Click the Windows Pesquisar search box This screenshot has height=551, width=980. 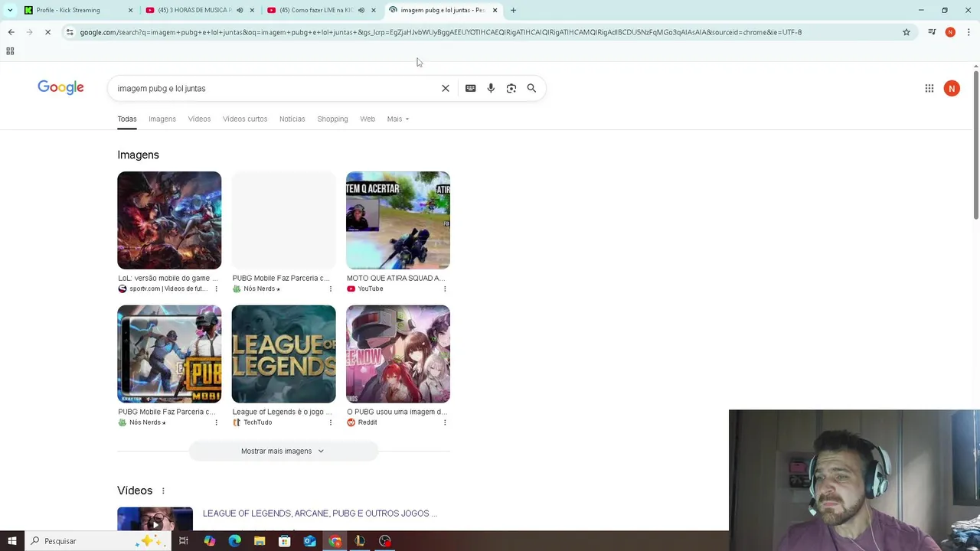point(98,541)
